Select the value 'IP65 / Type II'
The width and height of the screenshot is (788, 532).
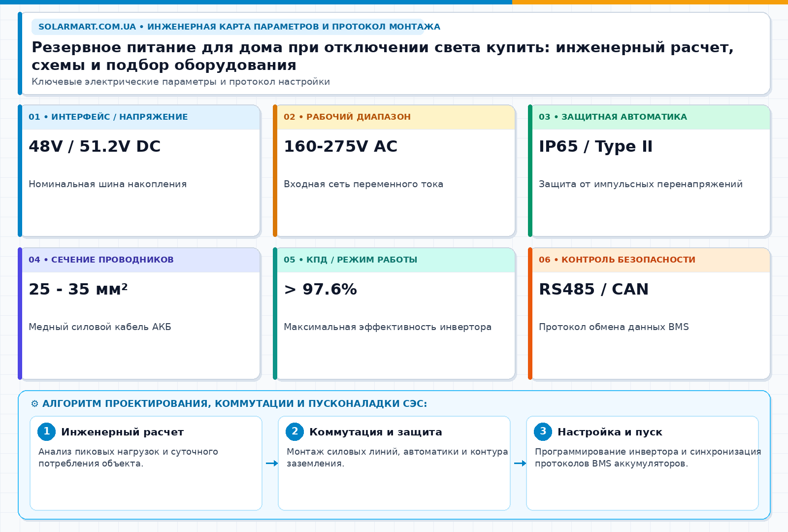pyautogui.click(x=596, y=146)
